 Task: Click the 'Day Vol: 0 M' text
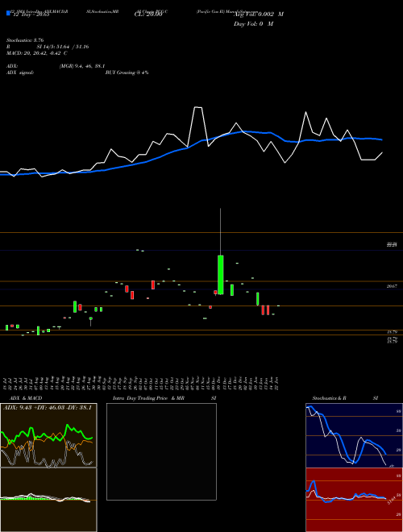pos(253,24)
